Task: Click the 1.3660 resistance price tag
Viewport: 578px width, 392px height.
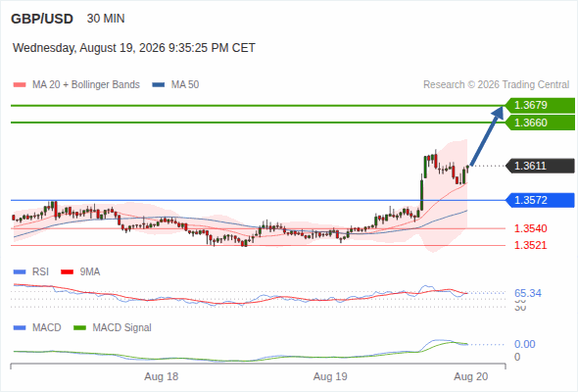Action: click(x=540, y=122)
